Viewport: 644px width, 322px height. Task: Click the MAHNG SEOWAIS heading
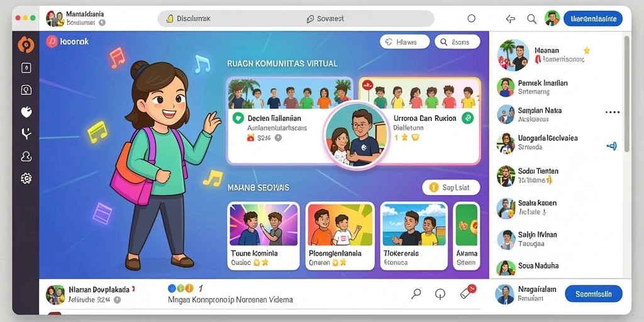coord(258,187)
